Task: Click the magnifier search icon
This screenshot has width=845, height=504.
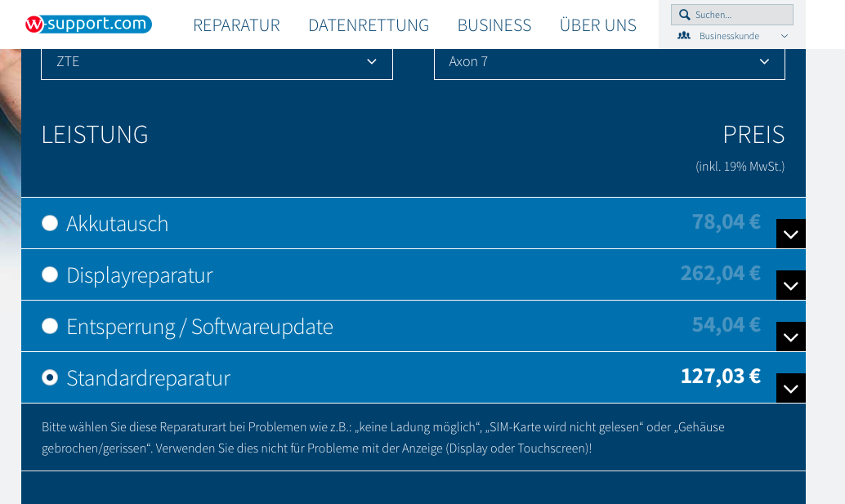Action: tap(684, 15)
